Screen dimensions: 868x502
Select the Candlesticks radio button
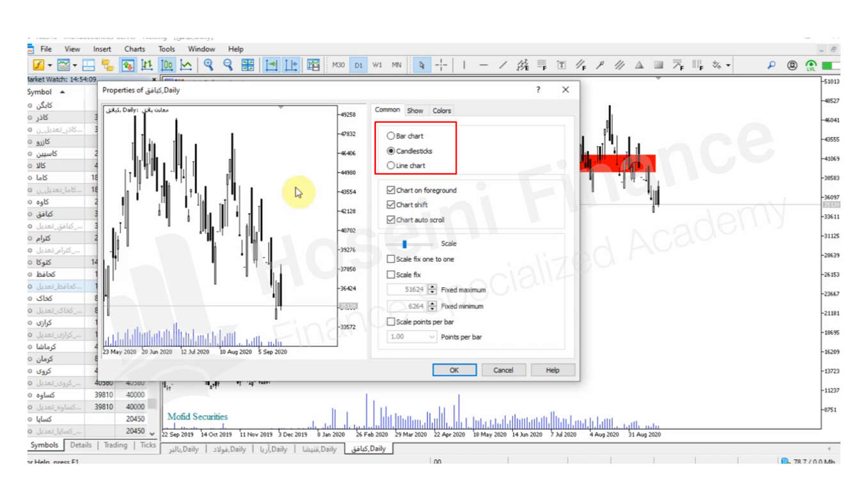coord(391,152)
